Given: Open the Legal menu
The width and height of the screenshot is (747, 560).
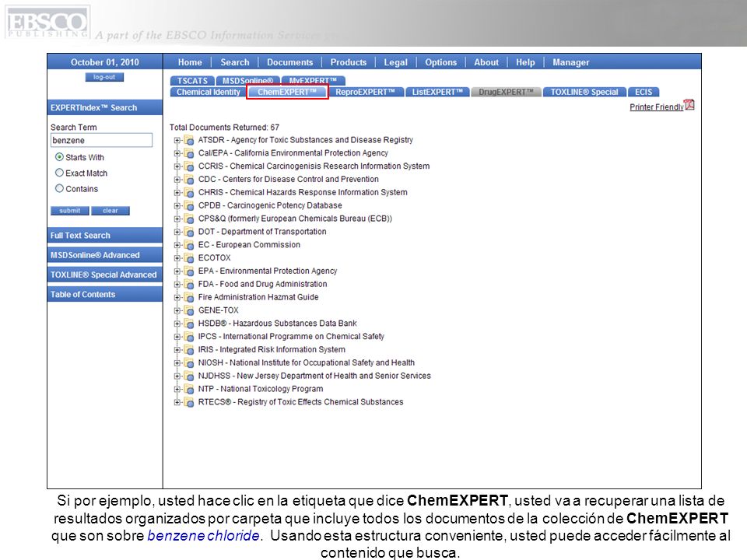Looking at the screenshot, I should click(396, 62).
